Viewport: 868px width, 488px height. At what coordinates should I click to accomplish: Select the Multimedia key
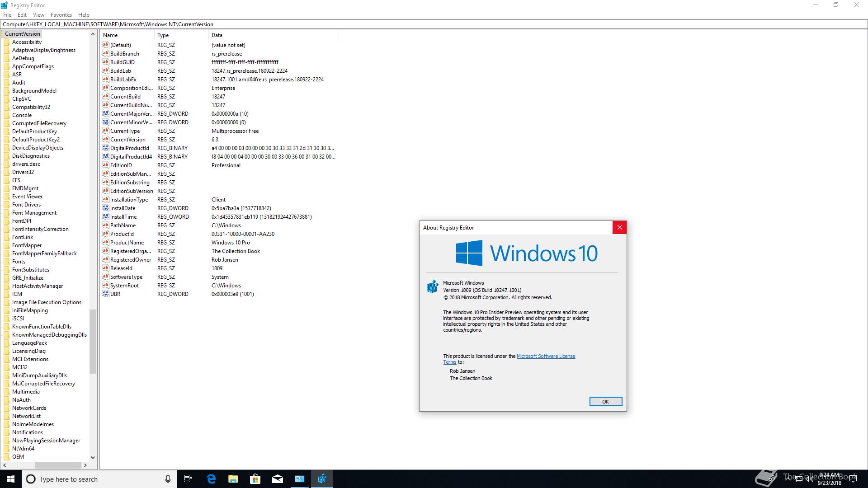tap(26, 392)
